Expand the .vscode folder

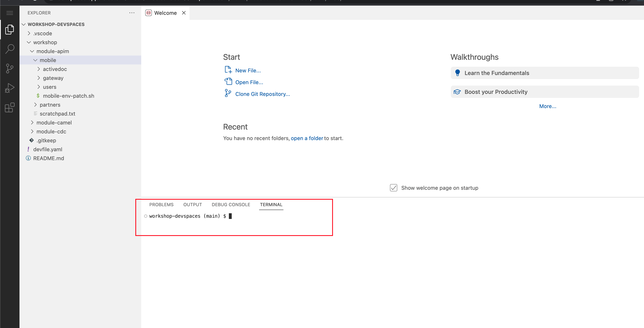point(29,33)
